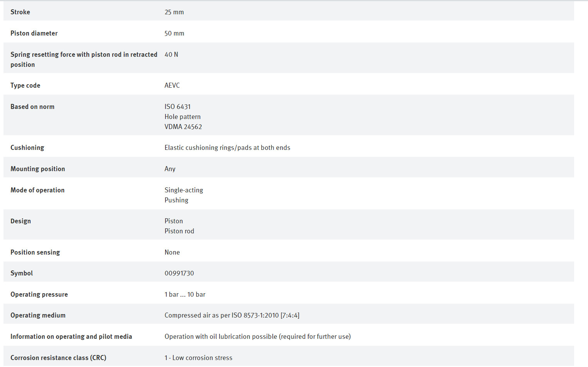Click the Cushioning row label
This screenshot has width=588, height=367.
coord(27,148)
